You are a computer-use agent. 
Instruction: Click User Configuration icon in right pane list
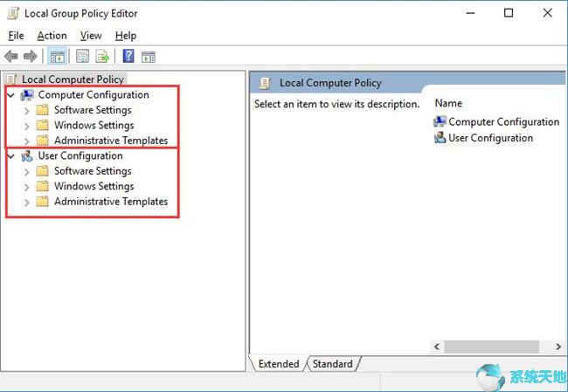pos(440,138)
